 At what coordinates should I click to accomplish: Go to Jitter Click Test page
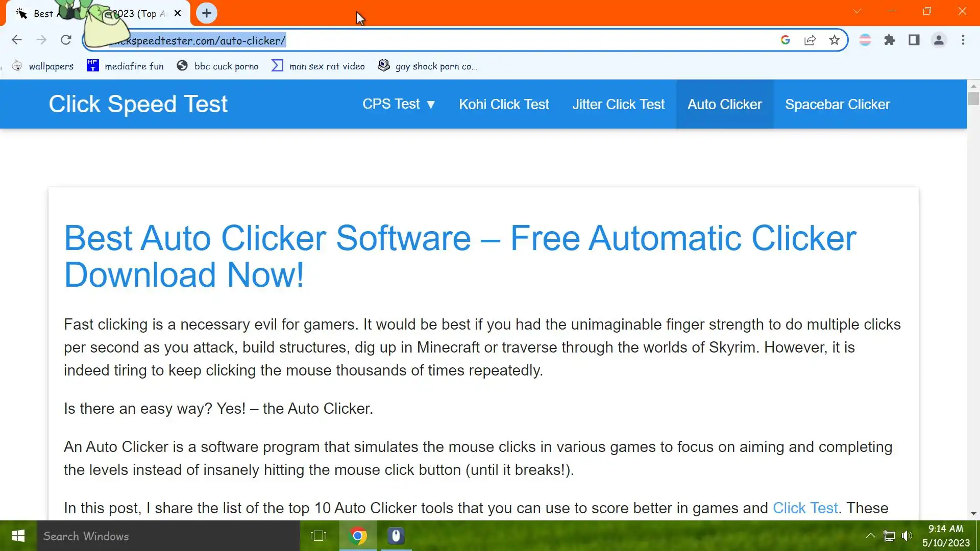(x=618, y=104)
